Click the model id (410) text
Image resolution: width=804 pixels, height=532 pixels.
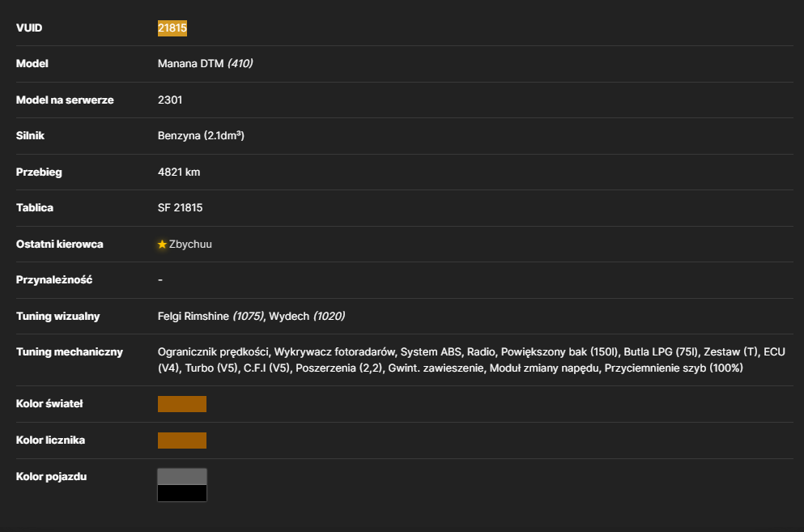[x=240, y=64]
